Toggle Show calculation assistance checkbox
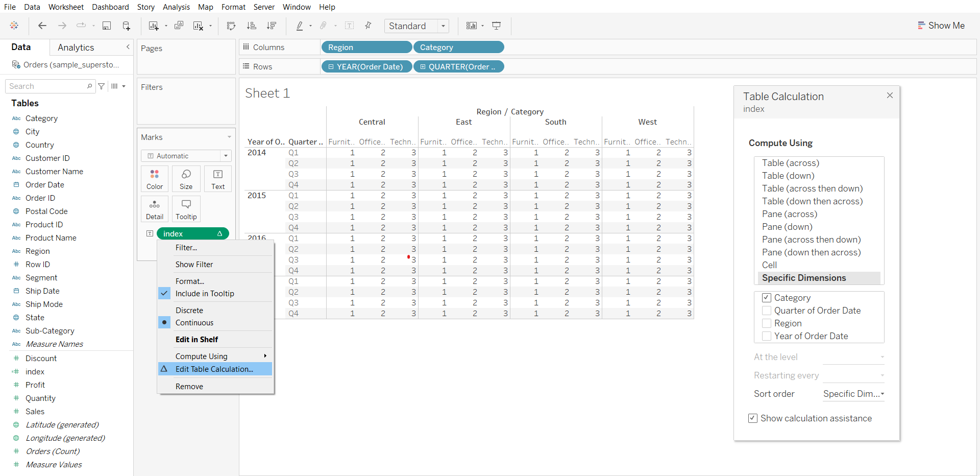This screenshot has height=476, width=980. tap(753, 418)
